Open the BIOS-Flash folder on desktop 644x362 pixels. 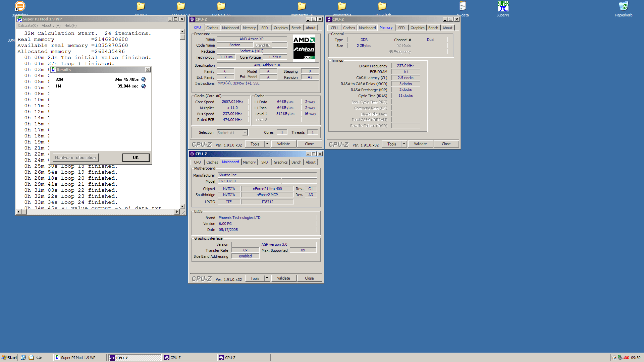tap(382, 9)
